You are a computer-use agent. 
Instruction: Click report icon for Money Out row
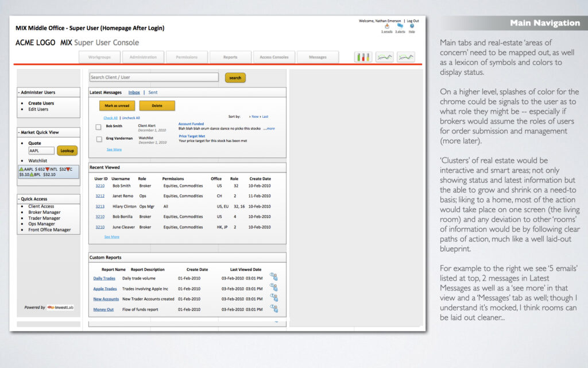coord(273,309)
